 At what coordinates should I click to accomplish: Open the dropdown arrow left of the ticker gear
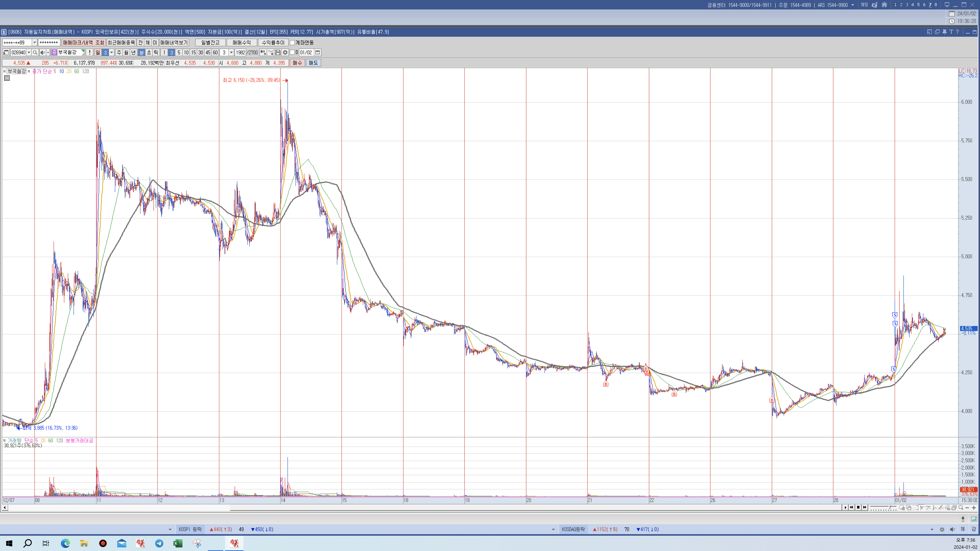click(932, 529)
